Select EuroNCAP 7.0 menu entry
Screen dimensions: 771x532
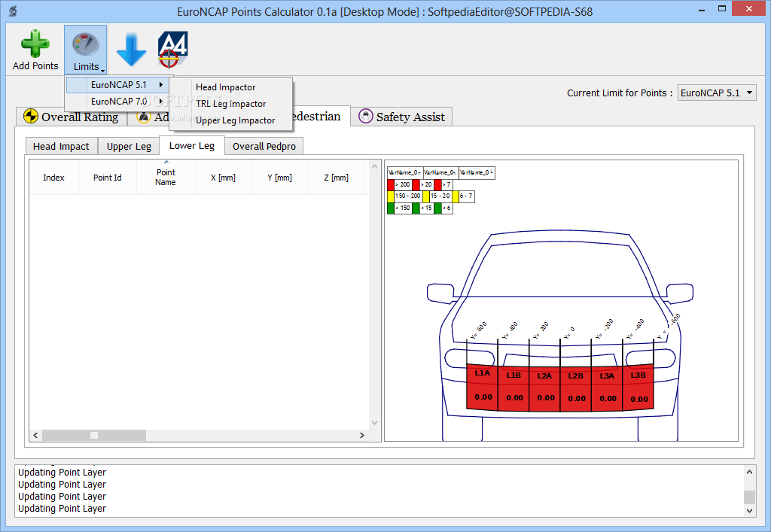118,101
